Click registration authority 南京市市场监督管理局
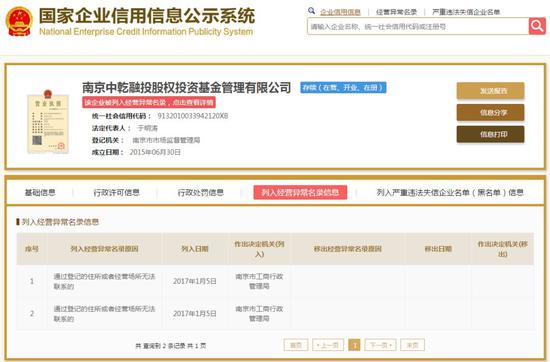 tap(166, 140)
